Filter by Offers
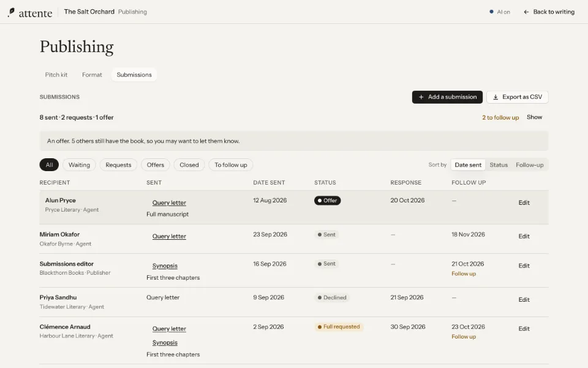 pos(155,165)
